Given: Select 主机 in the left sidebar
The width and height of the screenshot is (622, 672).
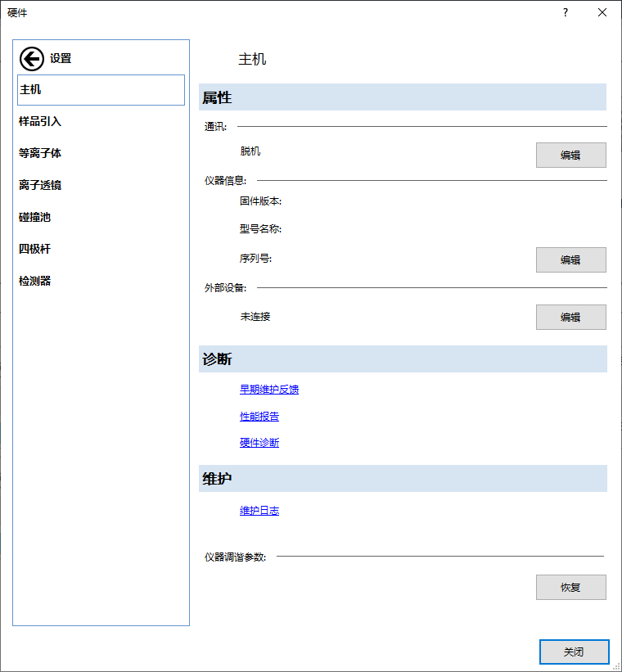Looking at the screenshot, I should tap(101, 90).
